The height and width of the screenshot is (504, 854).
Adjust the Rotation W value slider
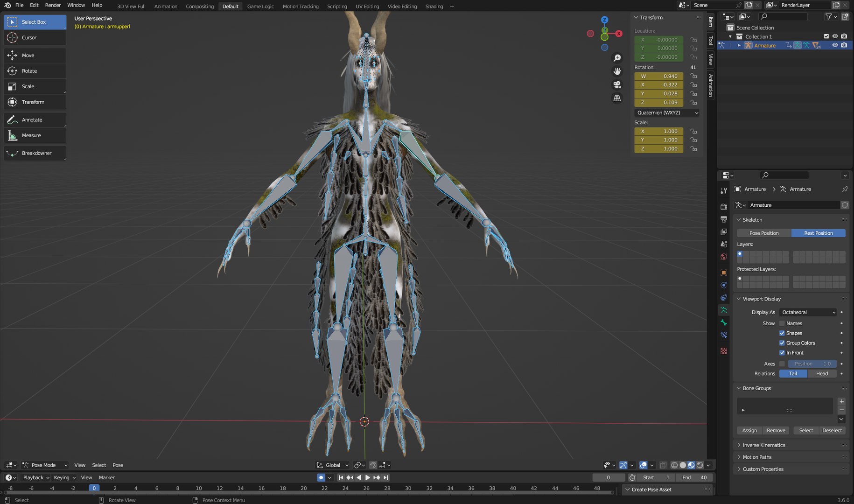(x=659, y=76)
